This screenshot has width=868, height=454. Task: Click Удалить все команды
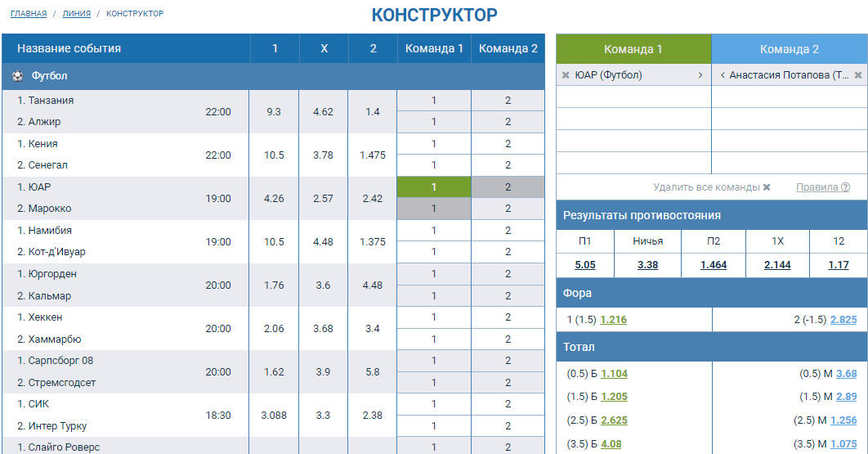point(706,187)
